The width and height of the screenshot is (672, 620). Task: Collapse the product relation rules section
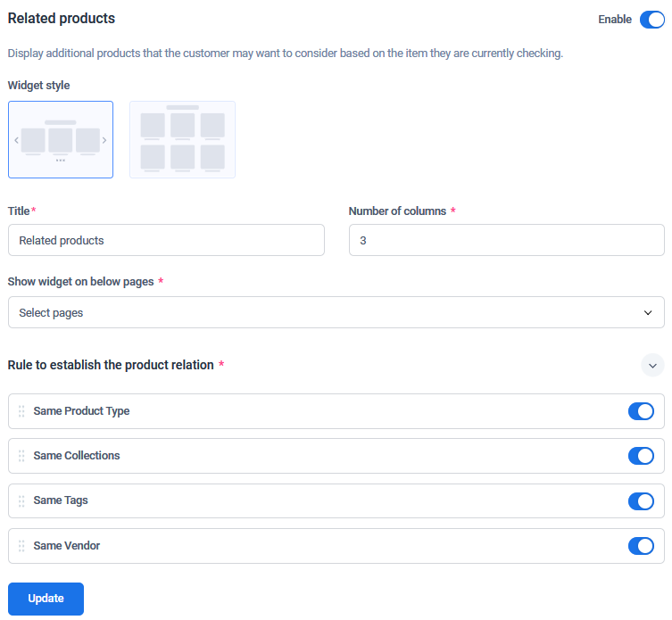point(652,365)
